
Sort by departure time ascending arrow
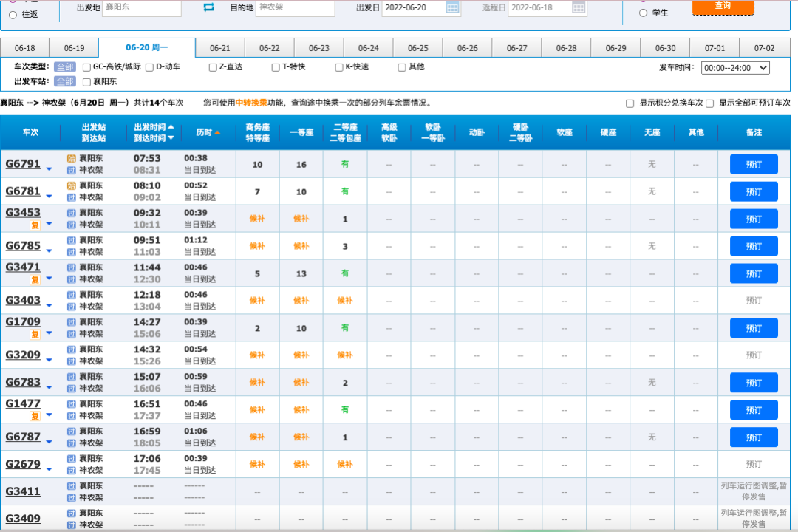coord(171,127)
